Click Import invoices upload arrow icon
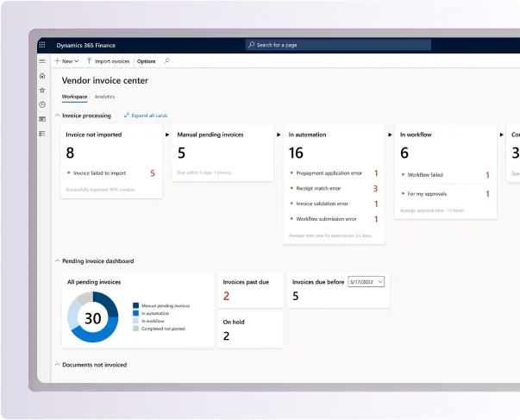 click(89, 61)
